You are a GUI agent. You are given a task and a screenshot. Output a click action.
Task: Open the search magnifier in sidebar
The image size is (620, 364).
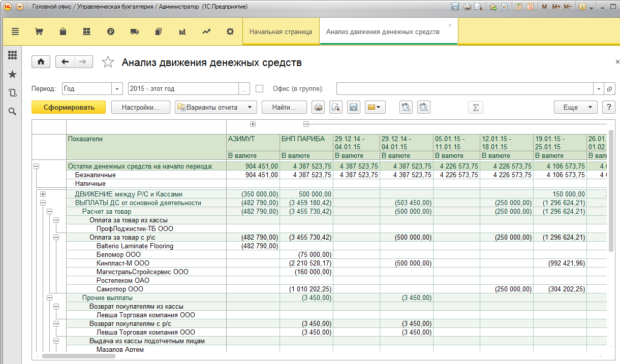[13, 111]
